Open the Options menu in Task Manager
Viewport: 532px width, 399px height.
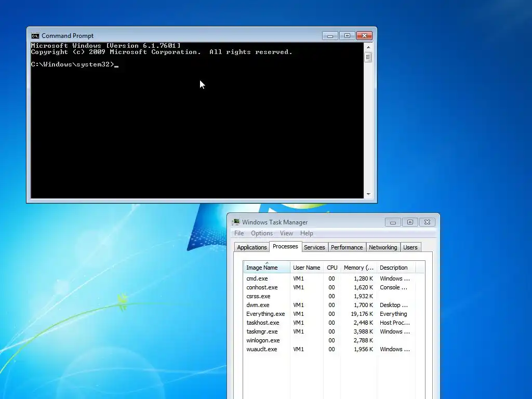262,233
